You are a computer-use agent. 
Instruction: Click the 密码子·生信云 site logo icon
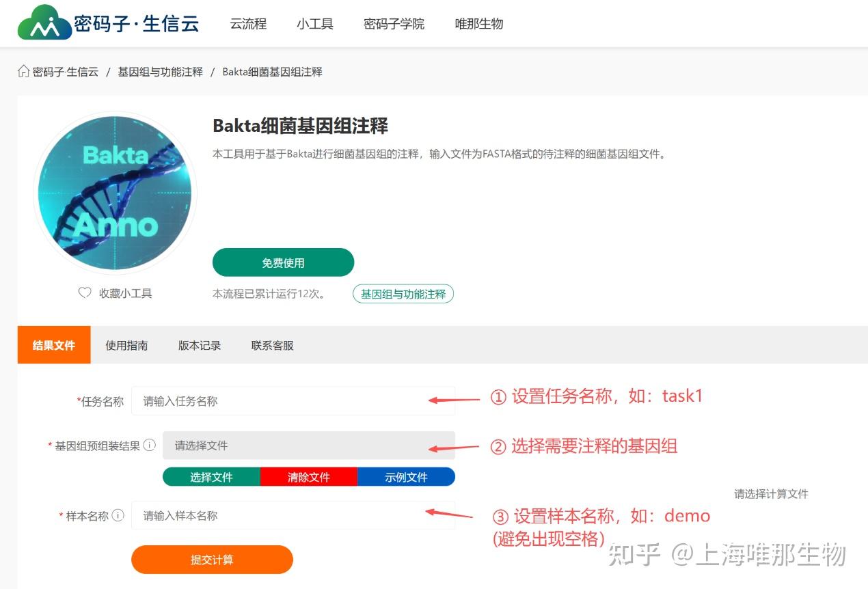tap(44, 22)
